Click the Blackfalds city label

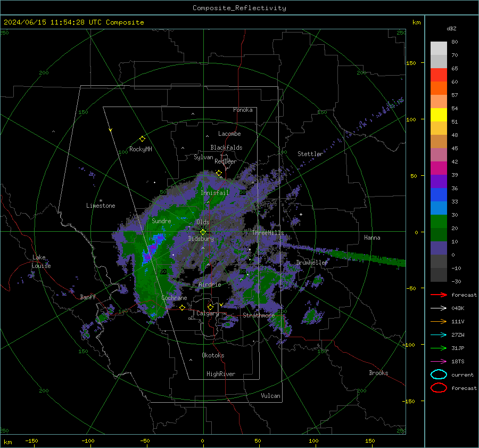tap(226, 148)
